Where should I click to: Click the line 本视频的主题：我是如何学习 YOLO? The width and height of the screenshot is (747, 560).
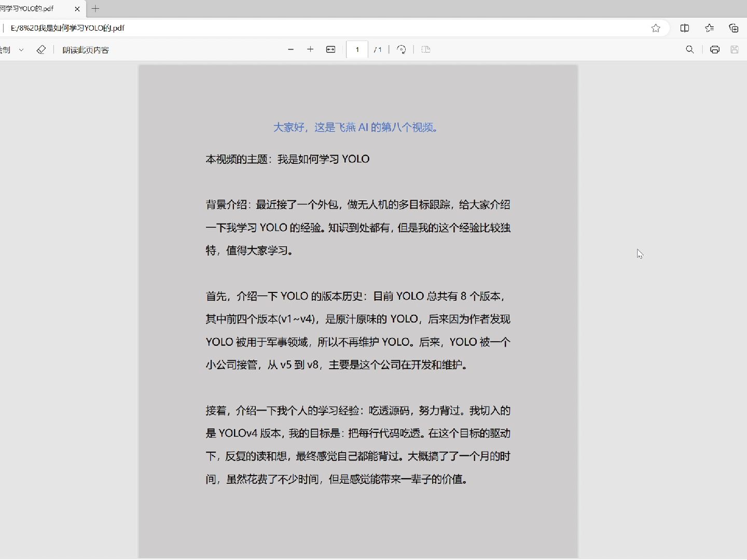[287, 159]
